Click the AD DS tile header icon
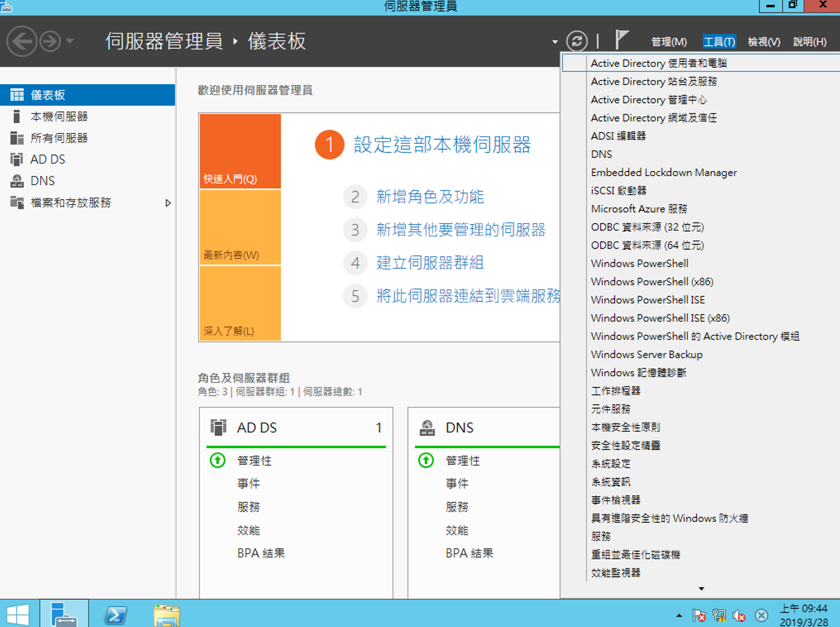Screen dimensions: 840x627 [219, 427]
